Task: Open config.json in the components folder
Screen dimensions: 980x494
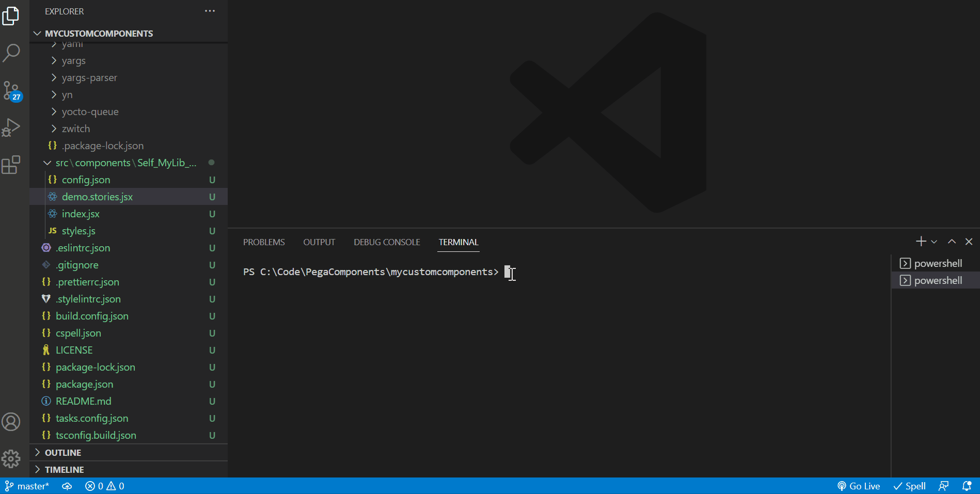Action: coord(129,180)
